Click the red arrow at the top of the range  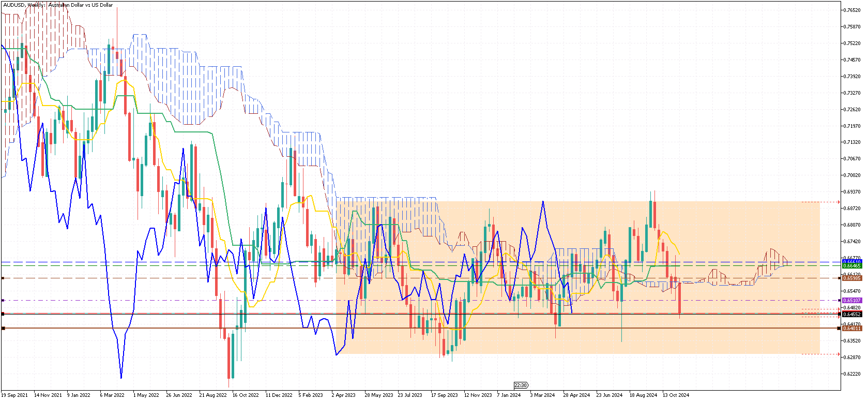[839, 202]
